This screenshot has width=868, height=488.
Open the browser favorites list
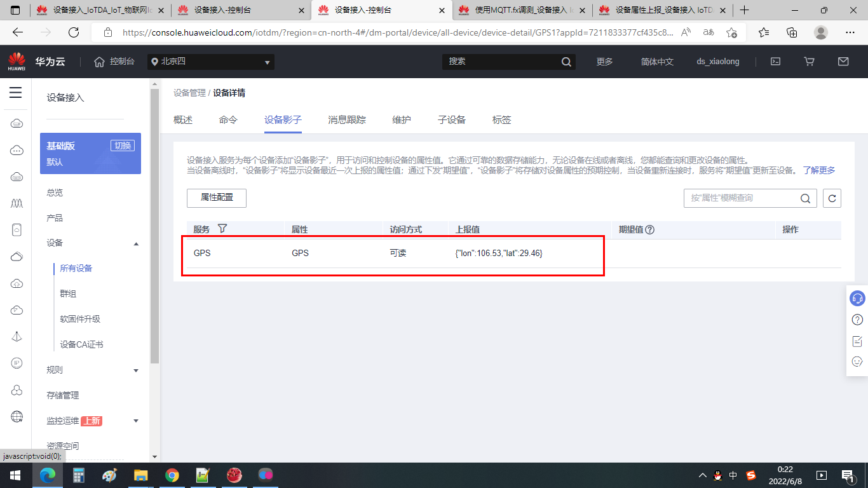pyautogui.click(x=764, y=32)
